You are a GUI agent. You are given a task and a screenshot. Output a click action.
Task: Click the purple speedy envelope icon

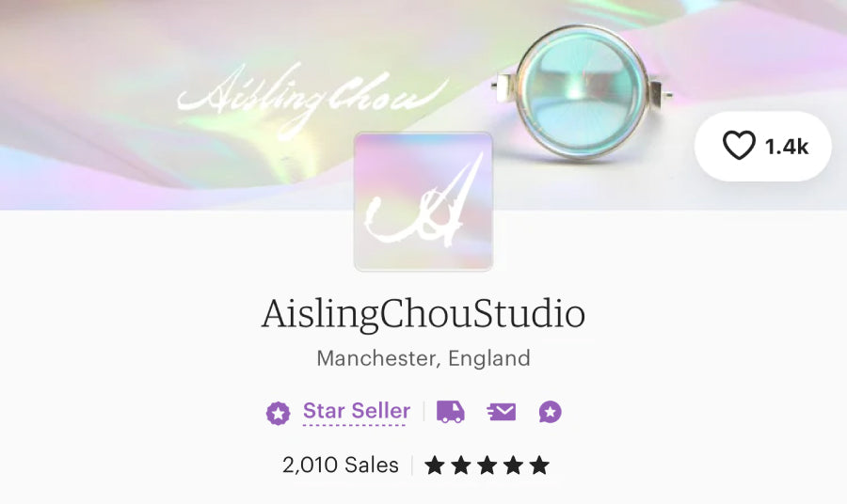pos(502,412)
